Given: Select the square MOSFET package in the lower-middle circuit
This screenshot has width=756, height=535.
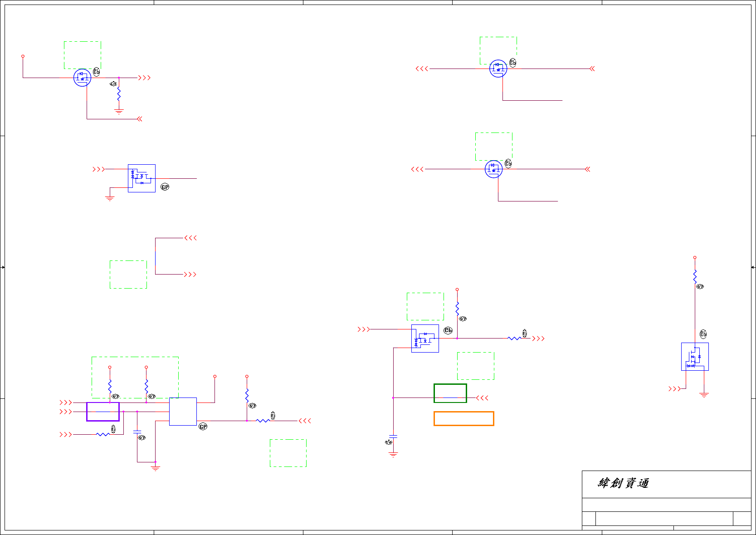Looking at the screenshot, I should (425, 339).
